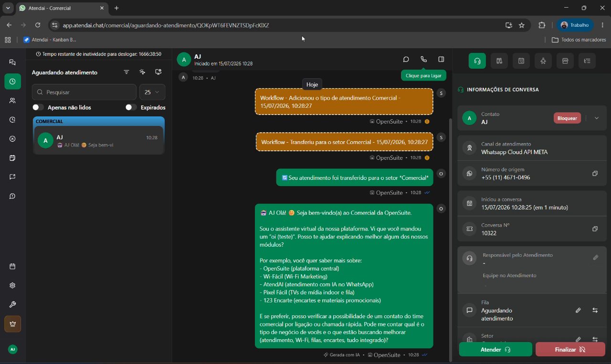Open the browser extensions puzzle icon
This screenshot has width=611, height=364.
(x=542, y=25)
